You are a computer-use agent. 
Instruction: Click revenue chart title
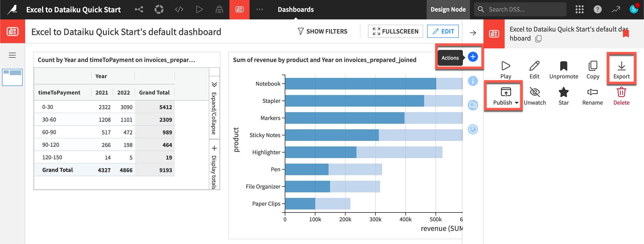(x=325, y=60)
